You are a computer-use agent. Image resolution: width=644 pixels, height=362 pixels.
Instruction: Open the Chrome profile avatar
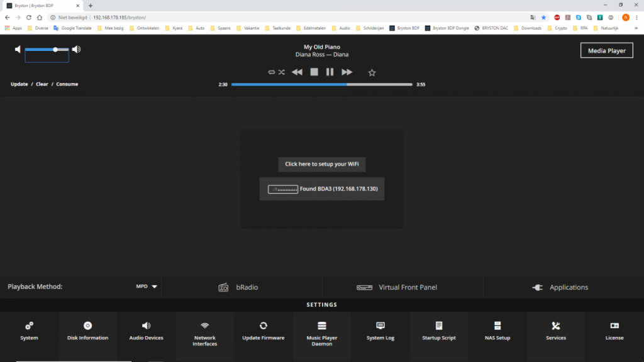[626, 18]
